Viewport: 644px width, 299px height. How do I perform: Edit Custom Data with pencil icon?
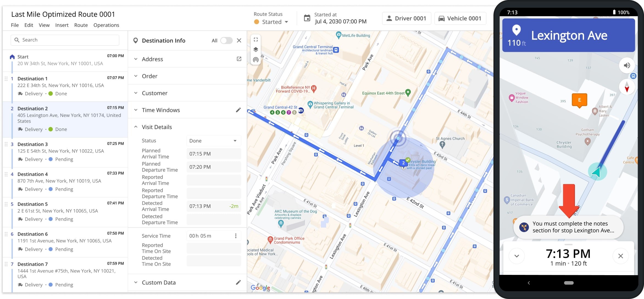pyautogui.click(x=238, y=282)
